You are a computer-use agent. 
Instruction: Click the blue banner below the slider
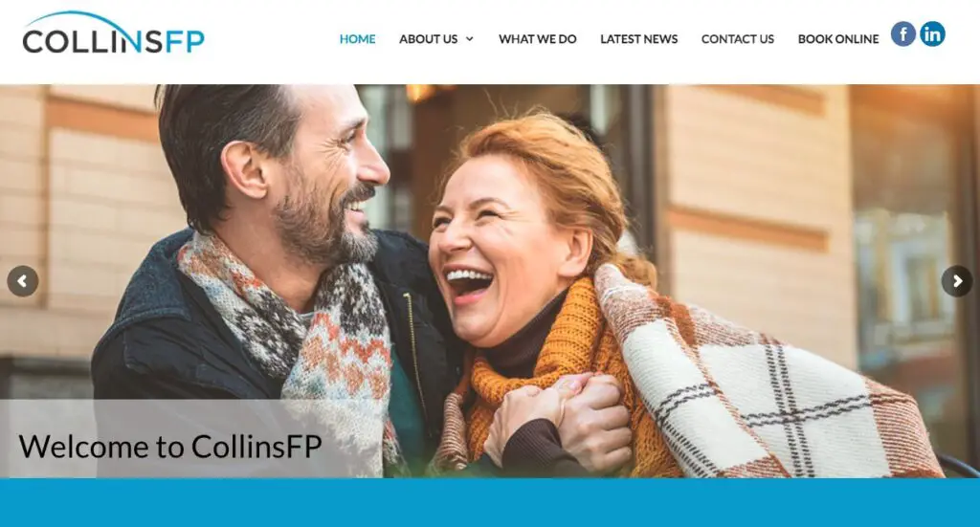coord(490,503)
